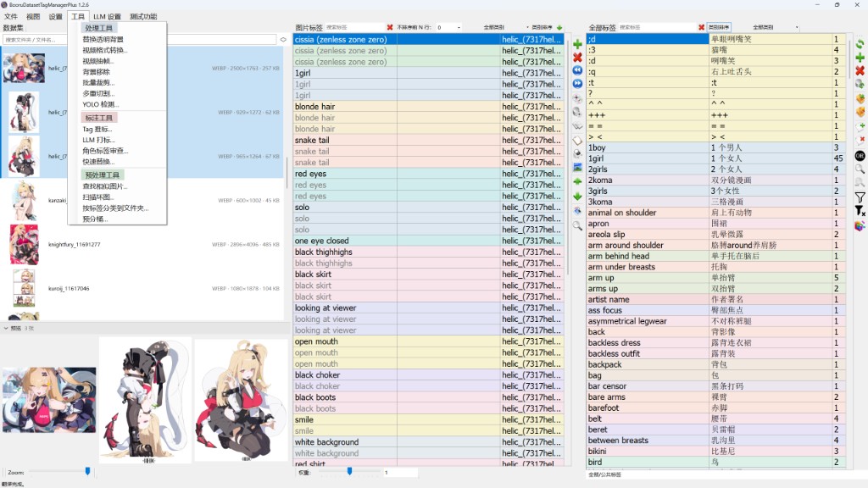868x488 pixels.
Task: Click the 类别排序 label in image tags header
Action: 542,27
